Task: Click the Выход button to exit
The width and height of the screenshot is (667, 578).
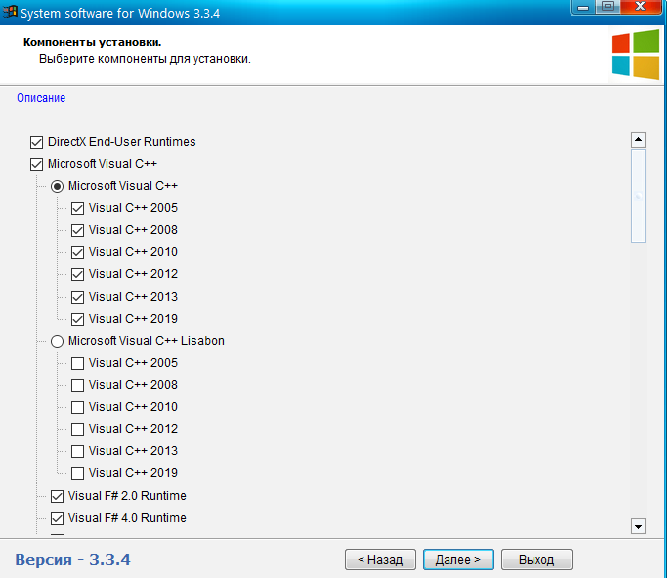Action: pyautogui.click(x=536, y=559)
